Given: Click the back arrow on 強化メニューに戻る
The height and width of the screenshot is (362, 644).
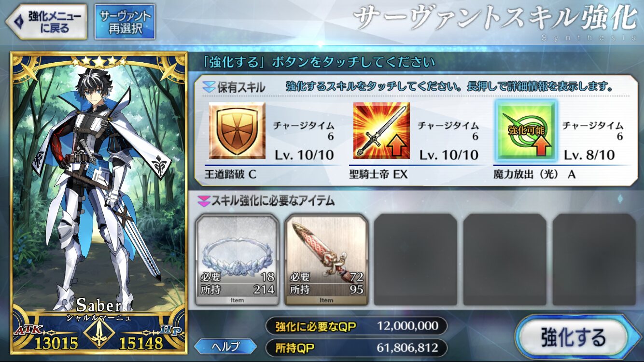Looking at the screenshot, I should [x=18, y=22].
